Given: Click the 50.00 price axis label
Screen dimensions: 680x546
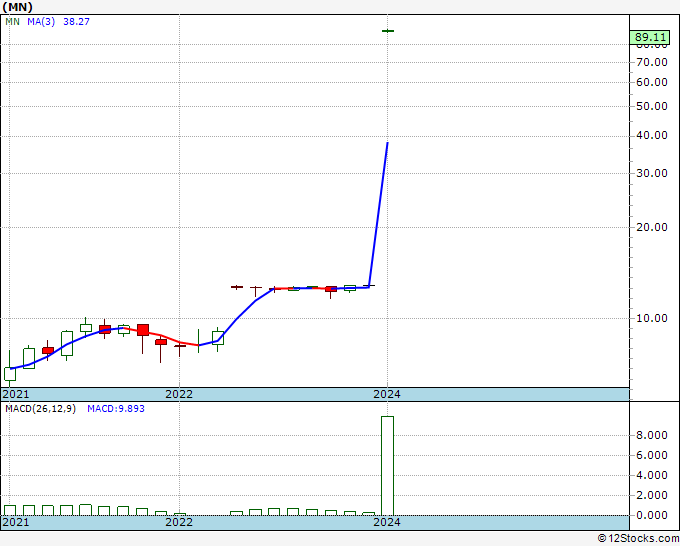Looking at the screenshot, I should (651, 106).
